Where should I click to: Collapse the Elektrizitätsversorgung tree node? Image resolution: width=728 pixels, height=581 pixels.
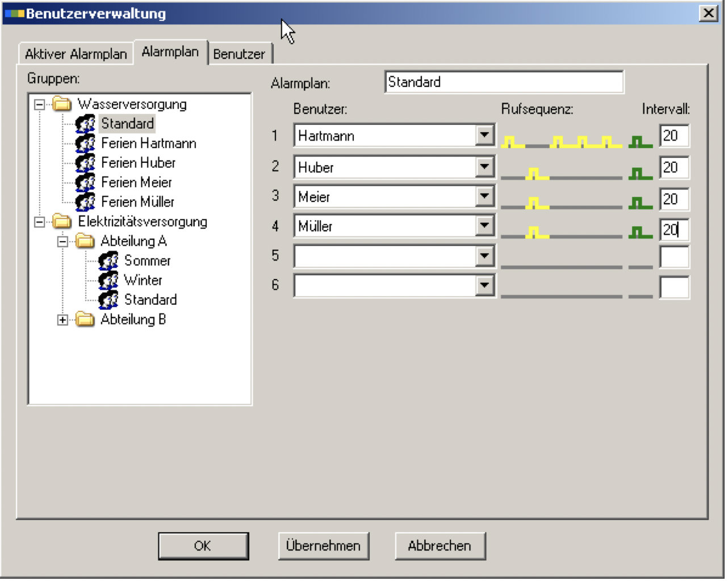click(x=39, y=222)
